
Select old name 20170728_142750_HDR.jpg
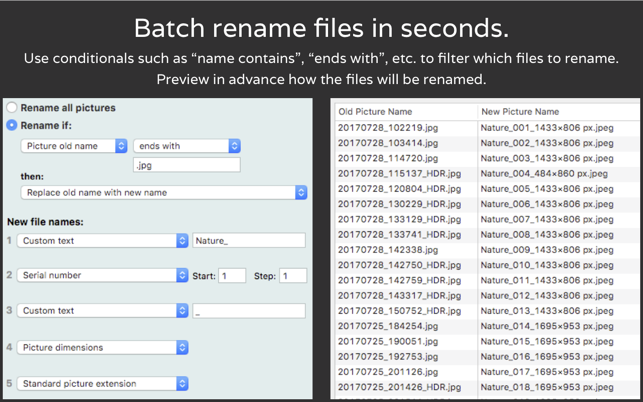click(x=399, y=265)
